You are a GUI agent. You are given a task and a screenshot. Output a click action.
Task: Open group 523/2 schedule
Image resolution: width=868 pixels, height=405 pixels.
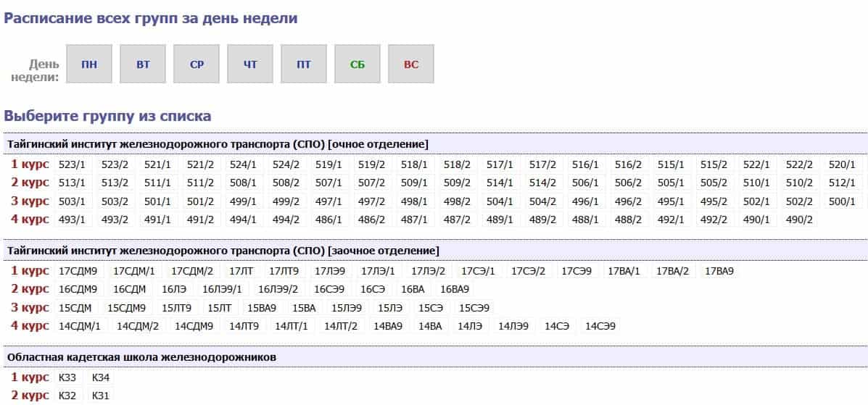pos(115,164)
